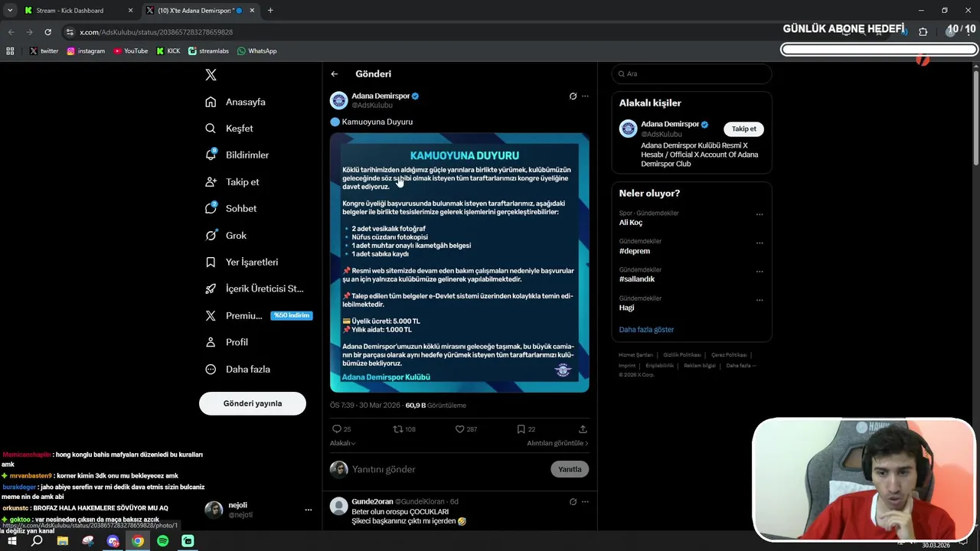This screenshot has height=551, width=980.
Task: Go to Anasayfa home in sidebar
Action: (236, 102)
